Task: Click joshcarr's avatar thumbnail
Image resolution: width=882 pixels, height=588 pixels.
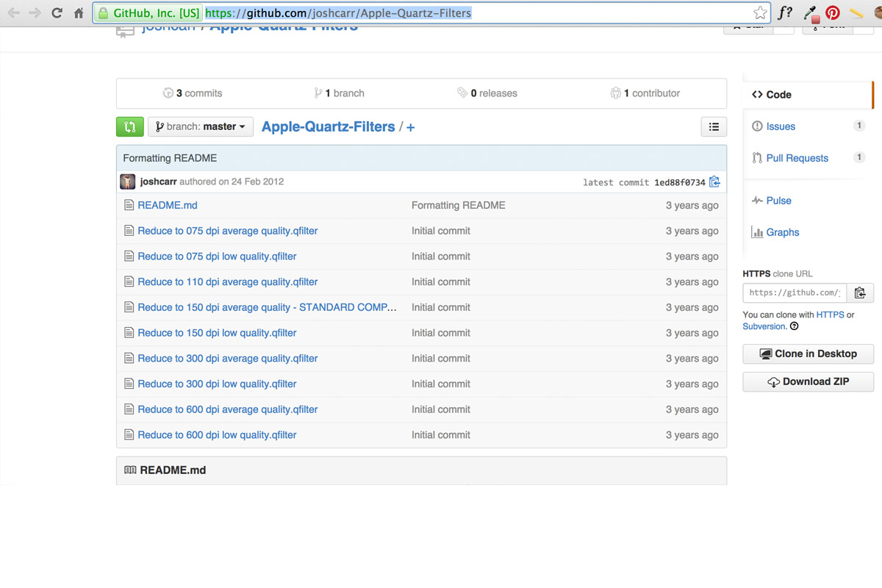Action: [128, 182]
